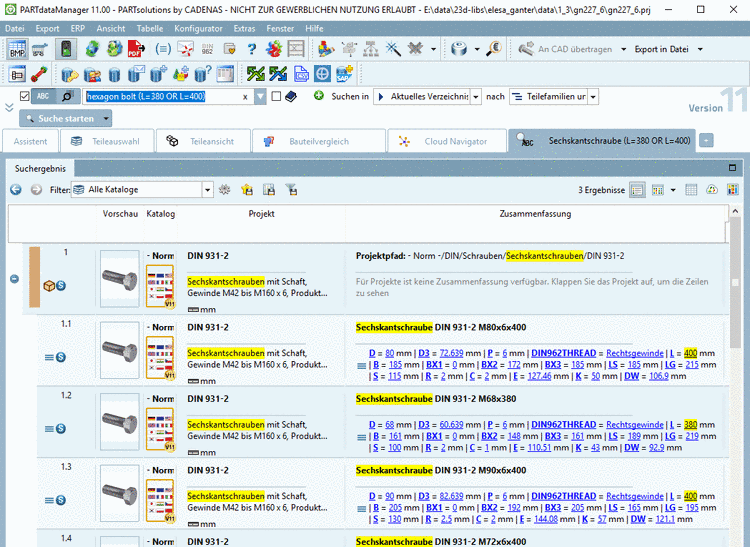Click the green plus add-search icon
The width and height of the screenshot is (750, 547).
[x=319, y=96]
